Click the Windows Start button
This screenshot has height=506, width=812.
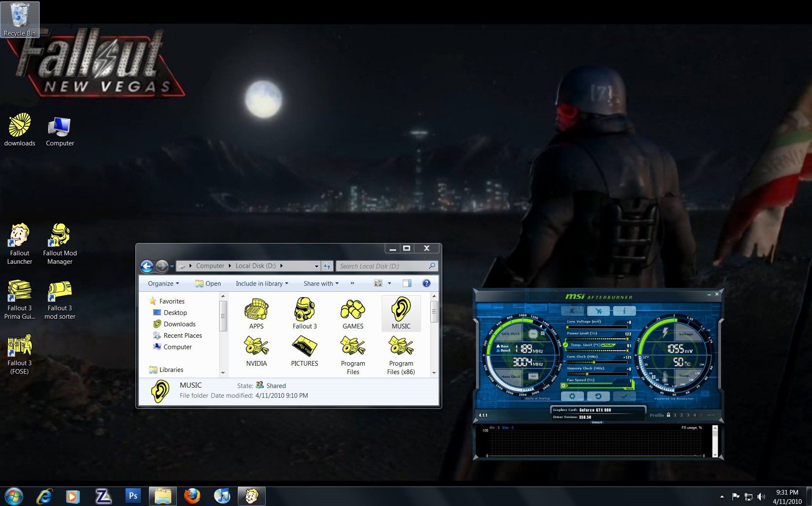point(14,496)
